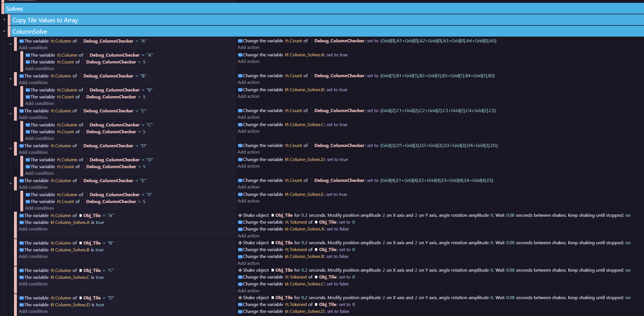Viewport: 644px width, 316px height.
Task: Click Add action below Column_Solves.A set to false
Action: (x=248, y=236)
